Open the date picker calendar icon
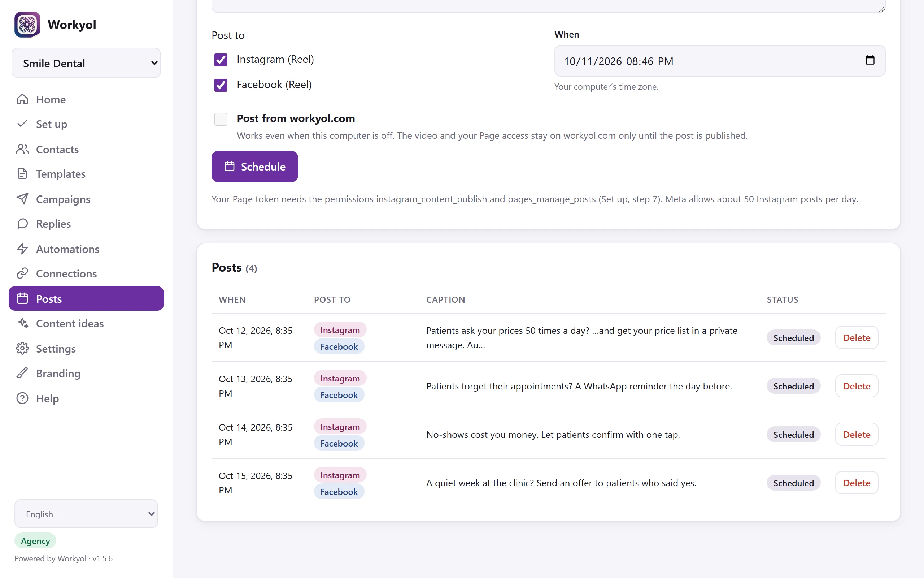 click(870, 60)
